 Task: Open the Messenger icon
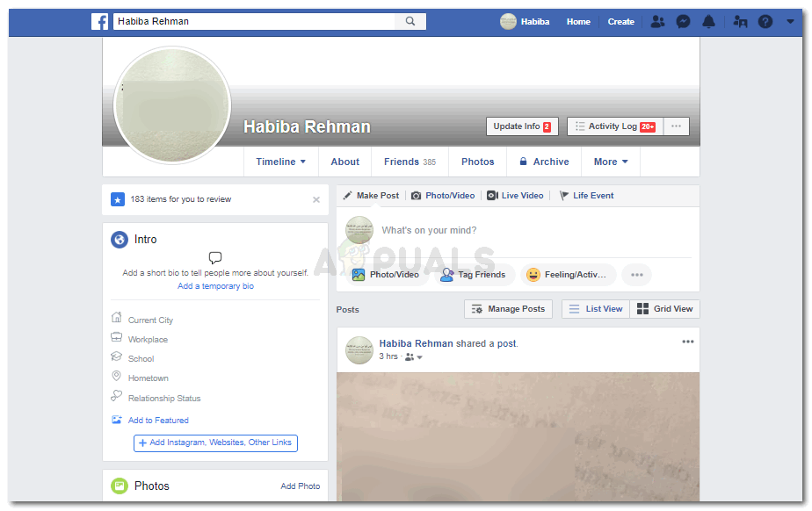tap(683, 22)
